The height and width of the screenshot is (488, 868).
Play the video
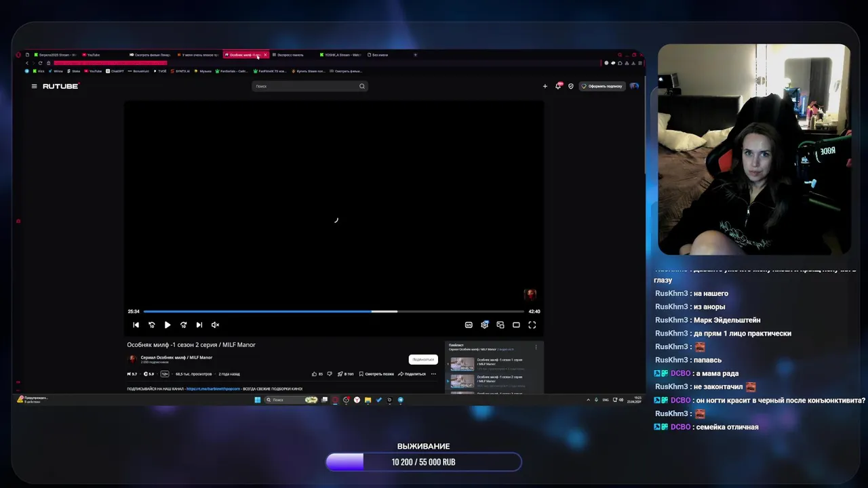click(x=167, y=325)
